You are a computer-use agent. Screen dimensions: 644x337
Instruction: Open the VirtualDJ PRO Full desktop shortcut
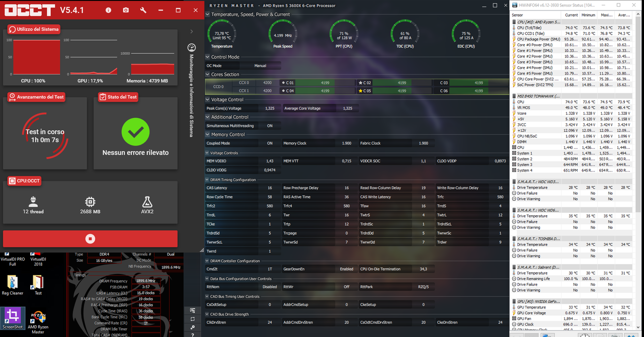point(13,260)
